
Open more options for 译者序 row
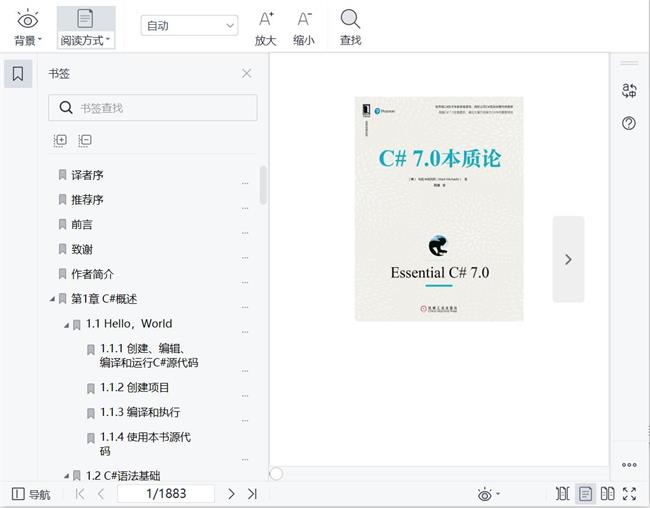pyautogui.click(x=245, y=183)
